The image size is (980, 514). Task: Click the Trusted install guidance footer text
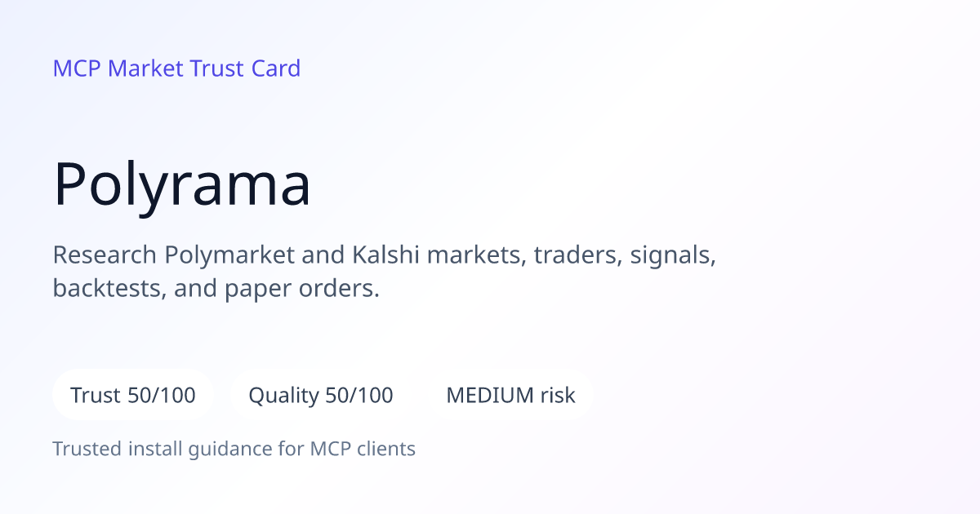pos(234,449)
